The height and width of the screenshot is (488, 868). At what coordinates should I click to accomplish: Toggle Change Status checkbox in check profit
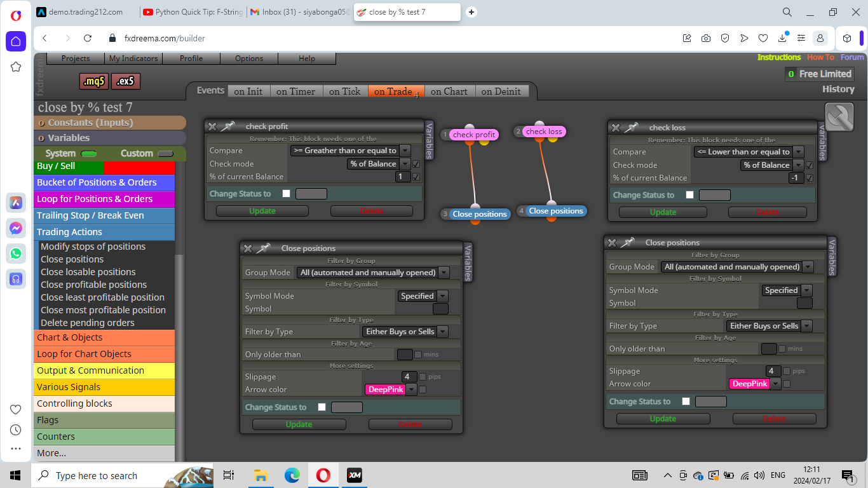[286, 194]
